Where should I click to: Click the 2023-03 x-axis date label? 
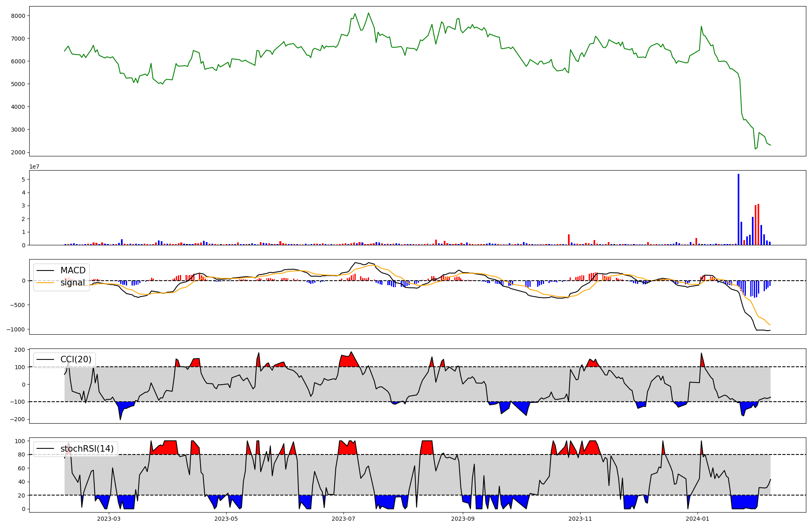pyautogui.click(x=109, y=519)
